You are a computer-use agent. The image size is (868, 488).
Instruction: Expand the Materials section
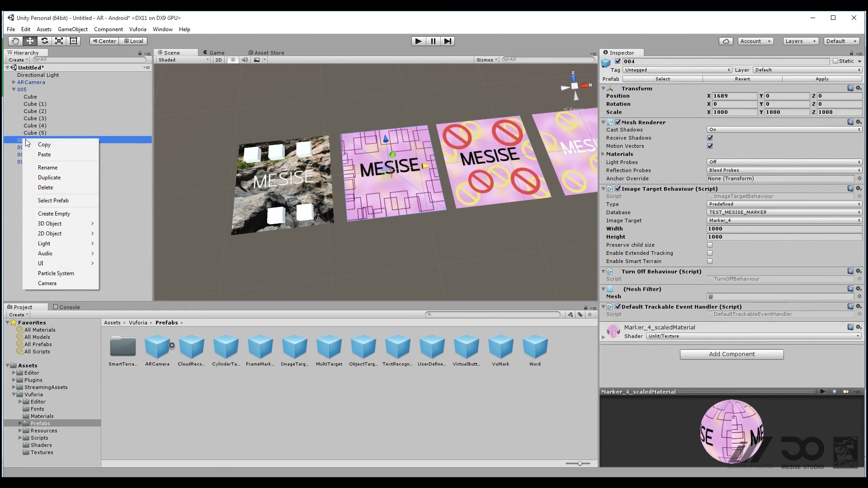pos(604,154)
